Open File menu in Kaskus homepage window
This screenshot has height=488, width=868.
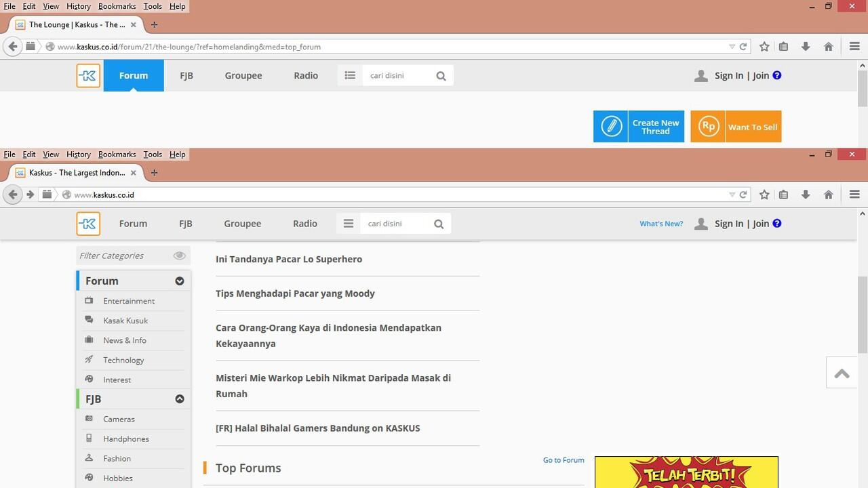click(9, 155)
